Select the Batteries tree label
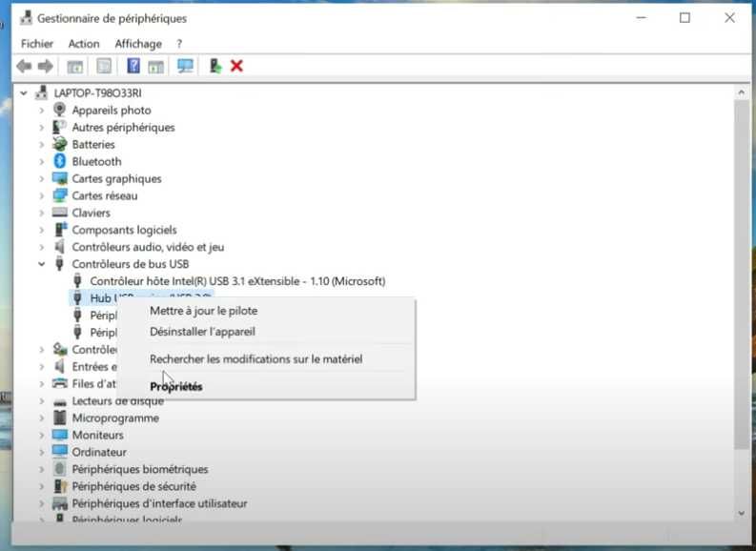Screen dimensions: 756x551 [93, 144]
